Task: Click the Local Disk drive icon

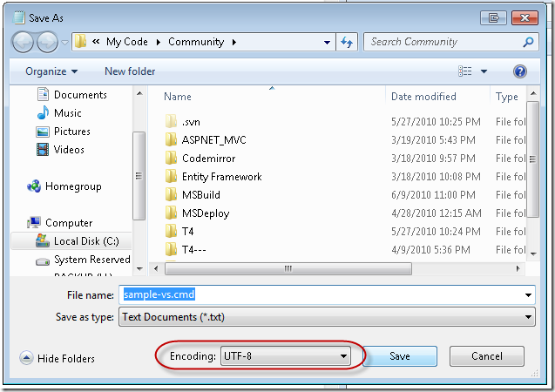Action: pos(43,240)
